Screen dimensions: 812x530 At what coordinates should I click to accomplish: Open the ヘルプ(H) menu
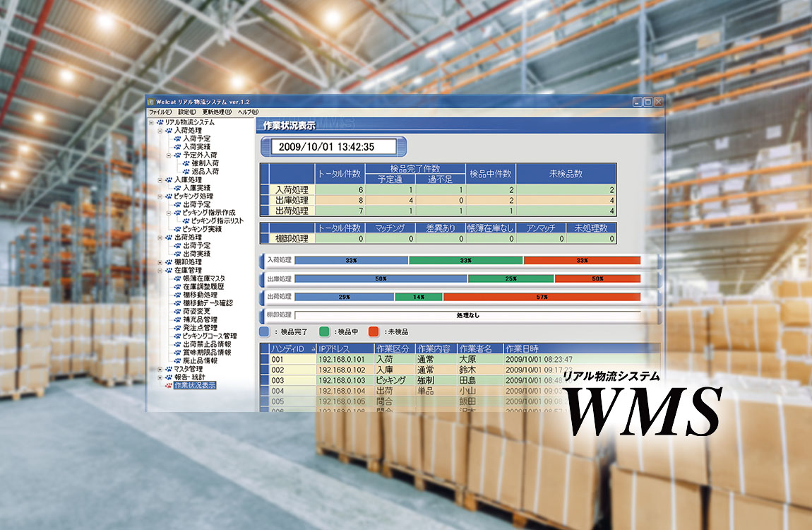(x=248, y=112)
